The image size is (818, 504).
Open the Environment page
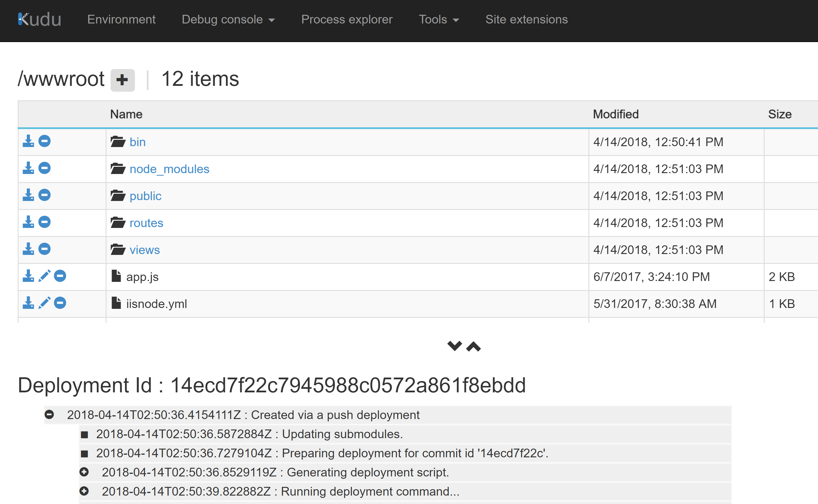pyautogui.click(x=121, y=19)
